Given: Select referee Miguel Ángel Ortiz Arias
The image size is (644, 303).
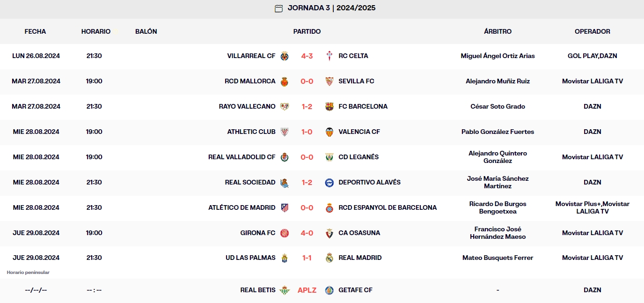Looking at the screenshot, I should pyautogui.click(x=498, y=56).
